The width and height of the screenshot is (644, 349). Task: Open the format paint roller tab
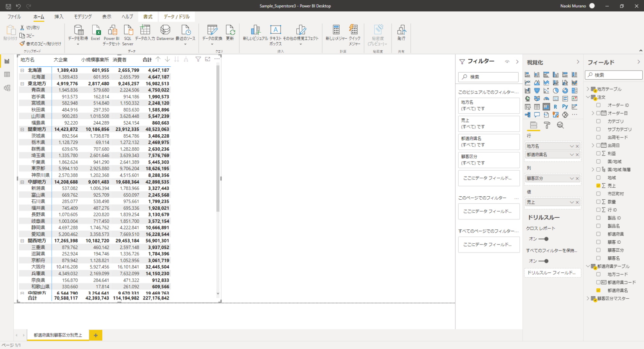547,125
